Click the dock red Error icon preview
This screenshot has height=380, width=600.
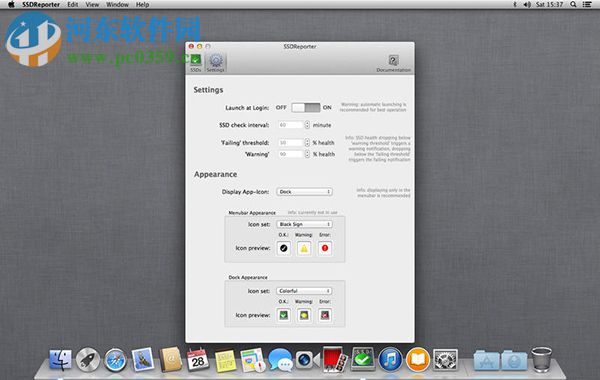coord(325,315)
